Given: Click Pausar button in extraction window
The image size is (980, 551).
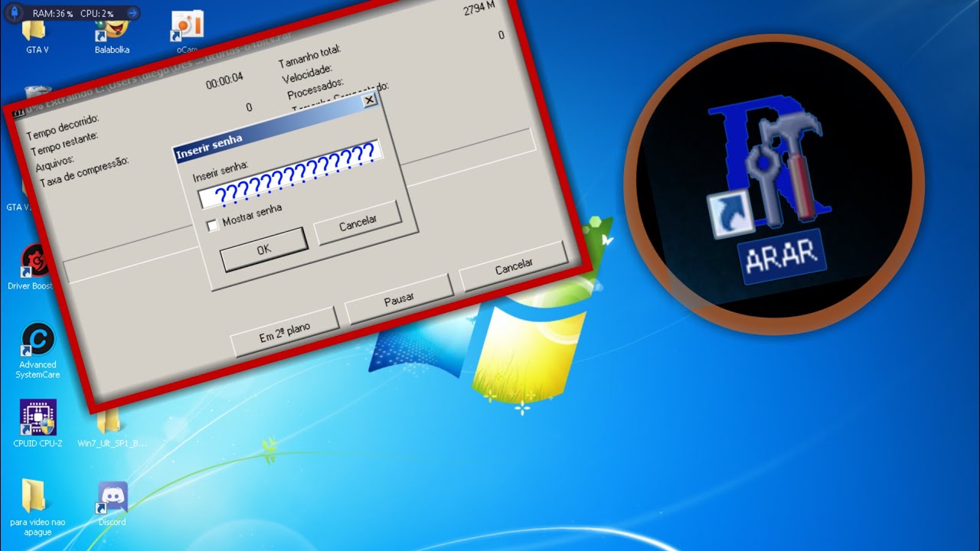Looking at the screenshot, I should point(399,298).
